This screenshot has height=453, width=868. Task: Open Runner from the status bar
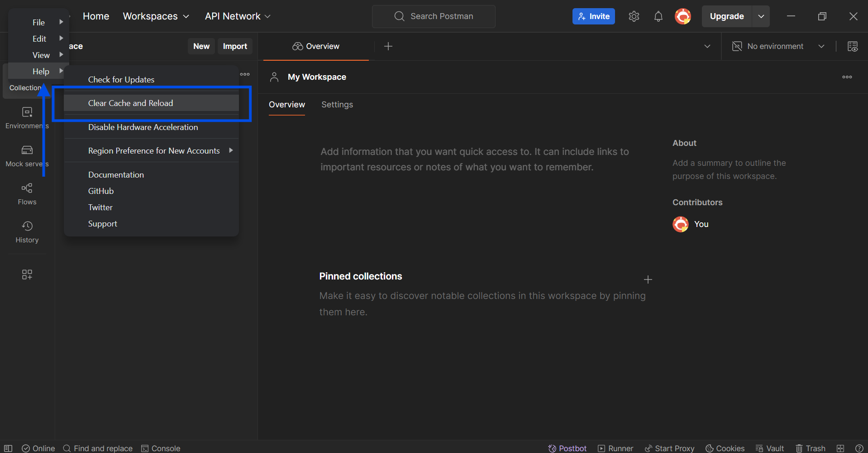(x=615, y=448)
